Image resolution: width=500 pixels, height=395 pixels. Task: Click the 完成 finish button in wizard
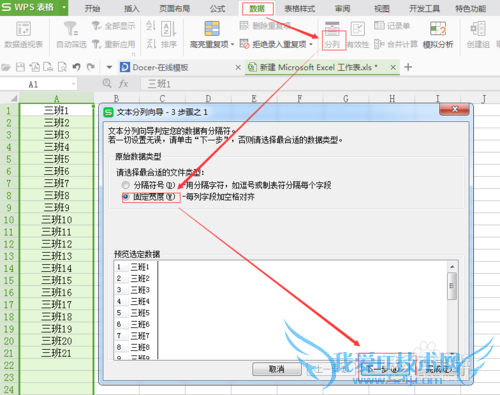pyautogui.click(x=439, y=369)
